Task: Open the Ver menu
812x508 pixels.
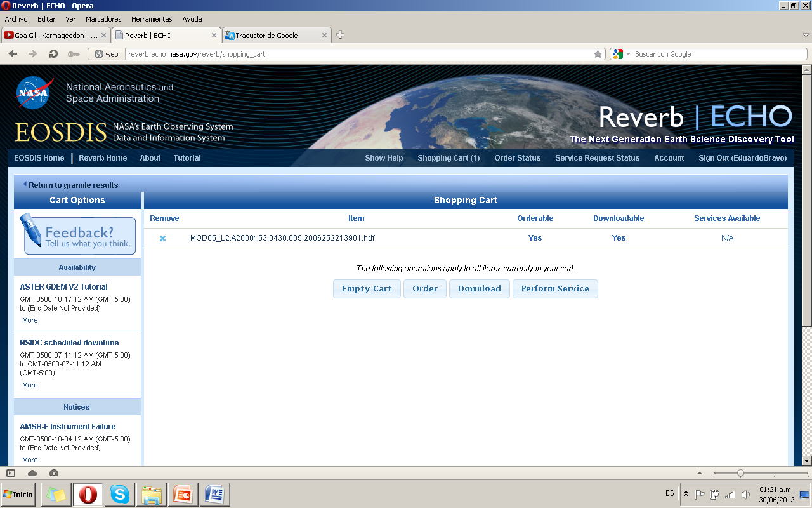Action: [x=70, y=19]
